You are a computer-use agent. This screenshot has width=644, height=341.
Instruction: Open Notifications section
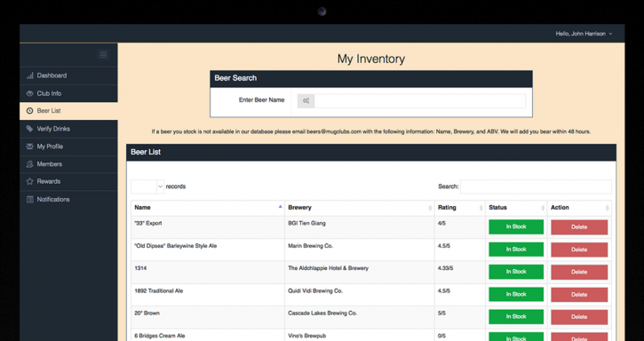68,199
